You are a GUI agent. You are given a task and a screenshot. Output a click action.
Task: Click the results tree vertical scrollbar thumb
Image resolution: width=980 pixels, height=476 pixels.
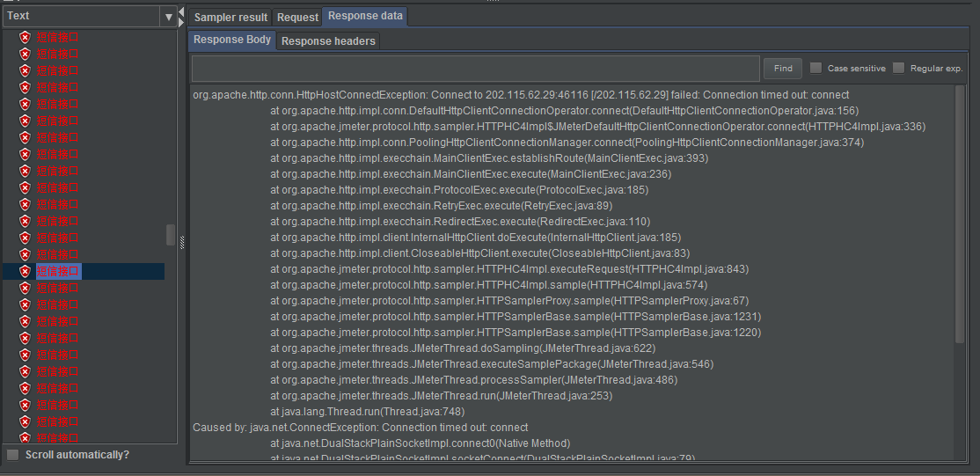pos(171,234)
